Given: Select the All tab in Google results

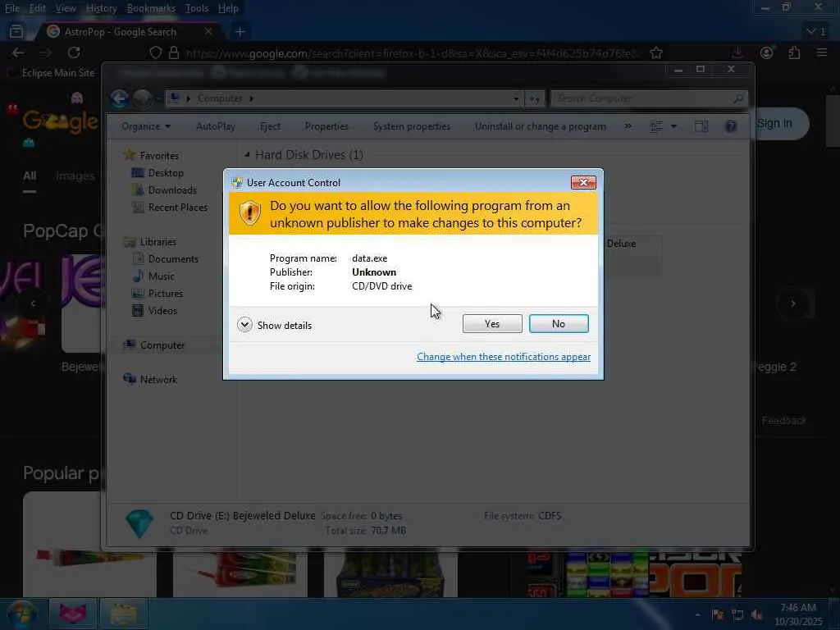Looking at the screenshot, I should click(30, 176).
